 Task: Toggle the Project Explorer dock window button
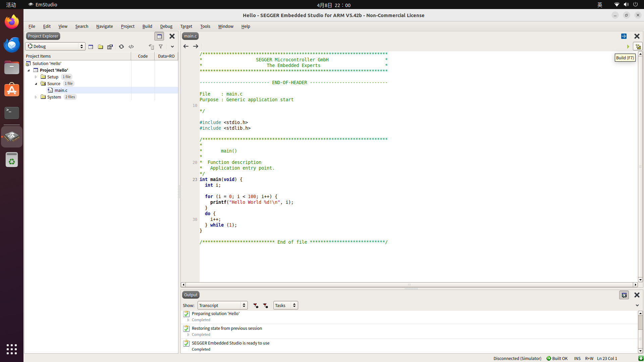point(159,36)
